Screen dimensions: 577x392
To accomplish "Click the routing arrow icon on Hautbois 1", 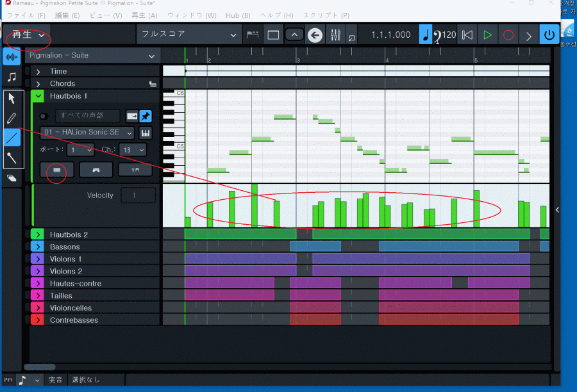I will (x=131, y=116).
